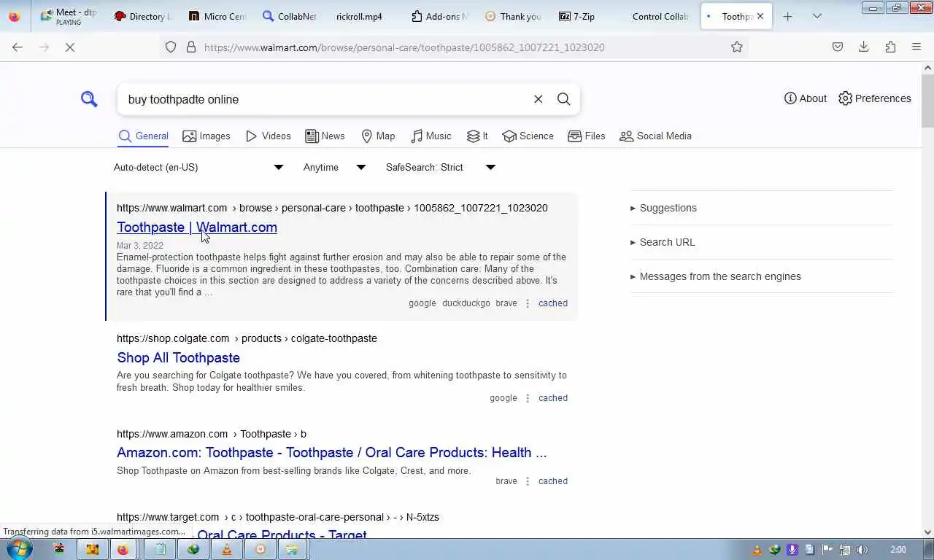This screenshot has height=560, width=934.
Task: Close the current Toothpaste tab
Action: tap(760, 16)
